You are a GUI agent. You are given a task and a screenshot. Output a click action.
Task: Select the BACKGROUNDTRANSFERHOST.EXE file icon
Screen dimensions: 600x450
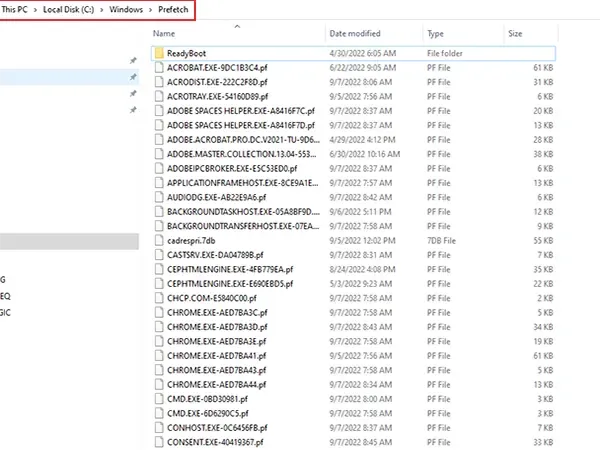(x=159, y=226)
